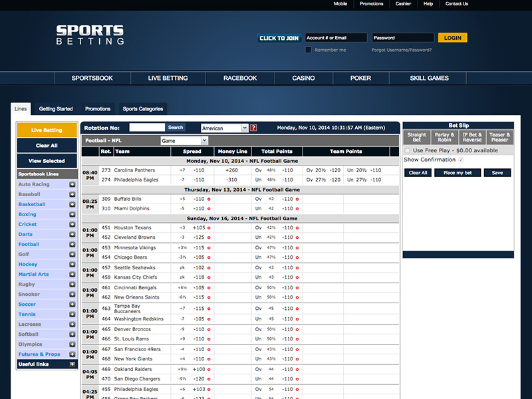This screenshot has height=399, width=532.
Task: Open RACEBOOK section
Action: 240,78
